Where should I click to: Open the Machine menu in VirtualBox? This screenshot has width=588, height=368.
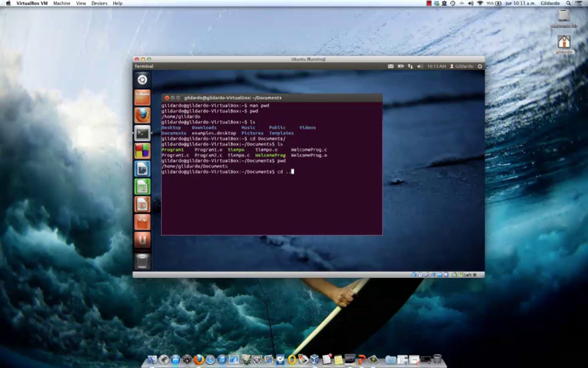pyautogui.click(x=62, y=3)
